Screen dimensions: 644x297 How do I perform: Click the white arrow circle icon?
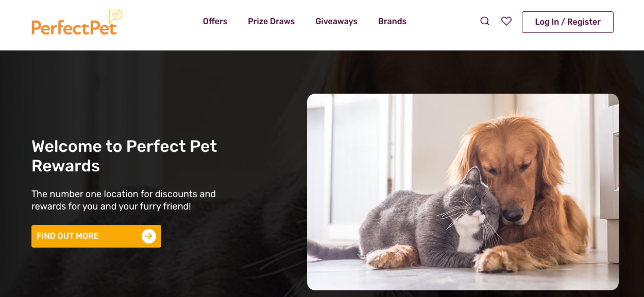(149, 236)
